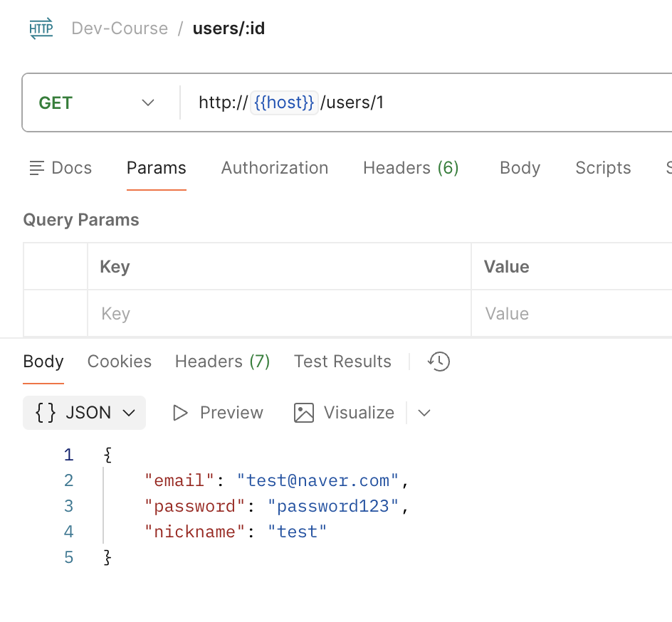672x622 pixels.
Task: Click the query param Key field
Action: click(278, 314)
